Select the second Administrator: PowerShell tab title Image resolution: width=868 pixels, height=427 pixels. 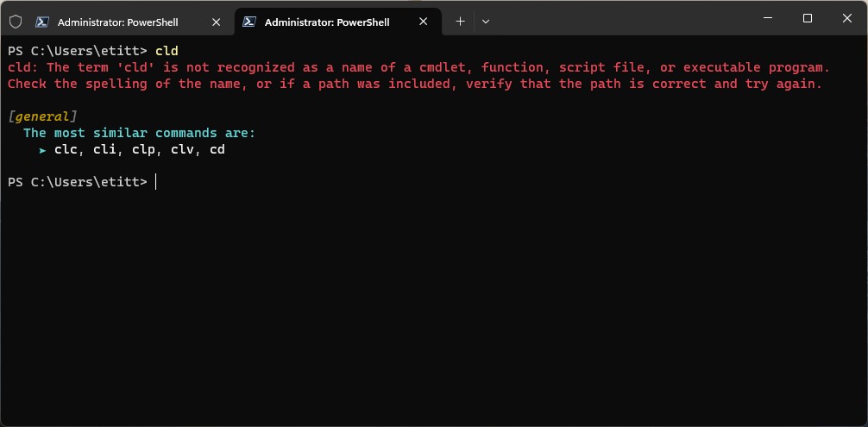coord(327,22)
